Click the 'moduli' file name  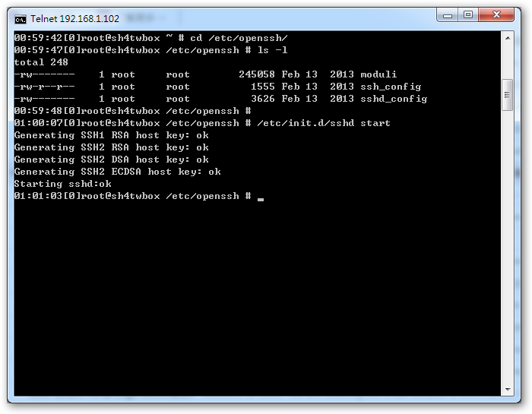tap(378, 74)
